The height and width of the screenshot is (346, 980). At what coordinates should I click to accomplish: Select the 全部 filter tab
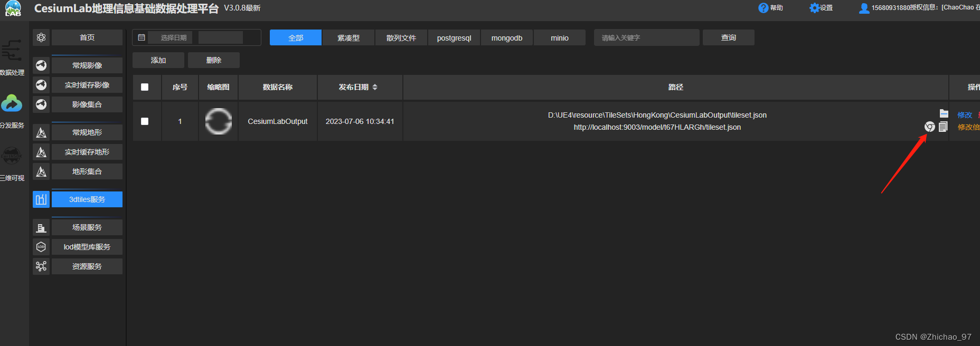[296, 37]
